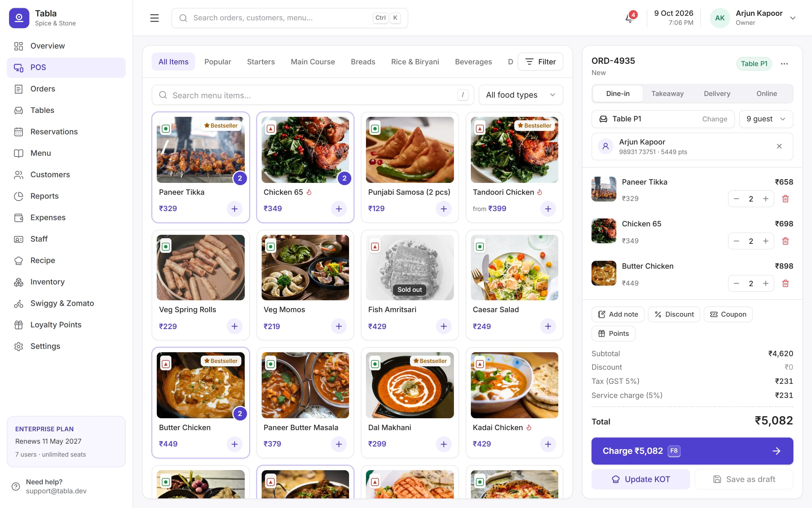Switch order type to Delivery

pos(717,94)
